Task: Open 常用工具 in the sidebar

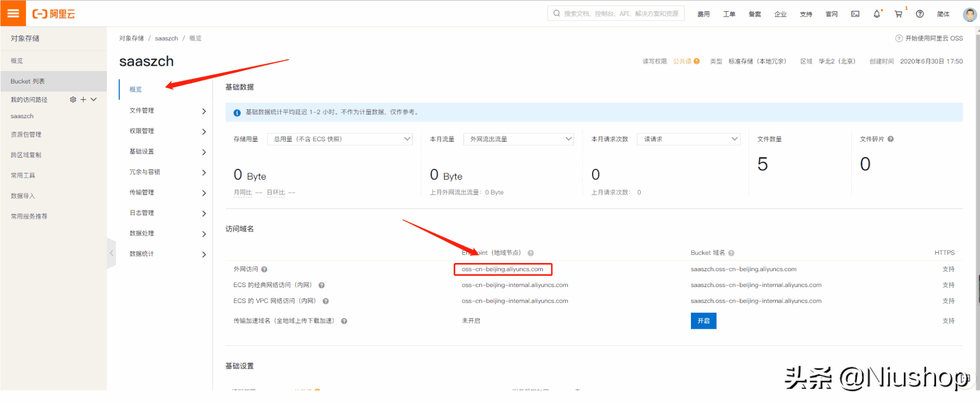Action: click(x=22, y=175)
